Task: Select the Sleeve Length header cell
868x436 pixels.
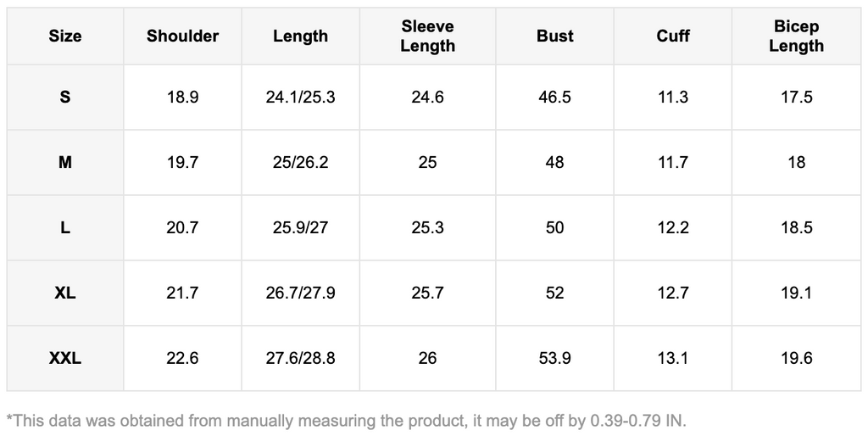Action: (x=427, y=36)
